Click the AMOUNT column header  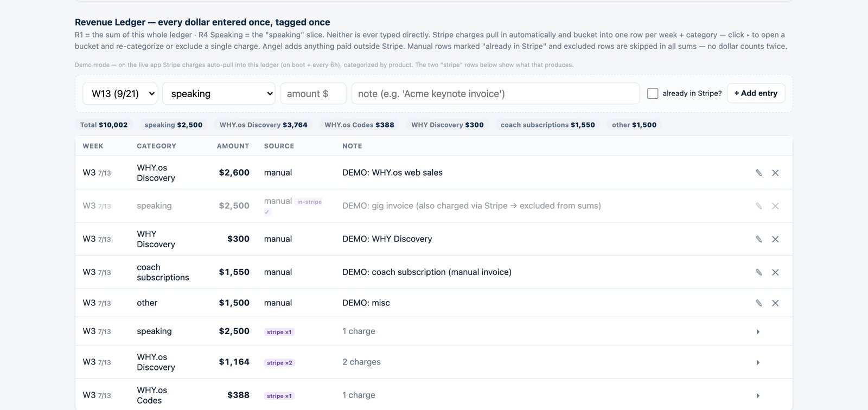click(233, 146)
